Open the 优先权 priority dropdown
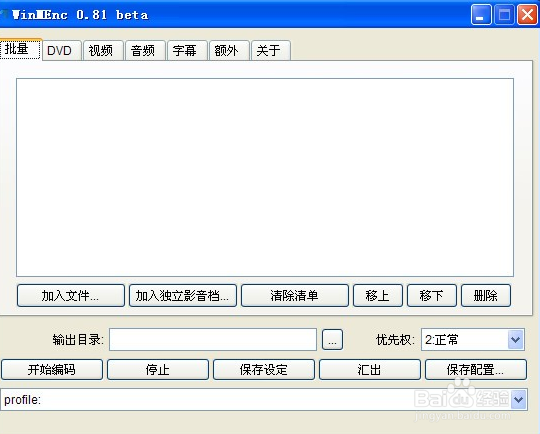Image resolution: width=540 pixels, height=434 pixels. (473, 340)
